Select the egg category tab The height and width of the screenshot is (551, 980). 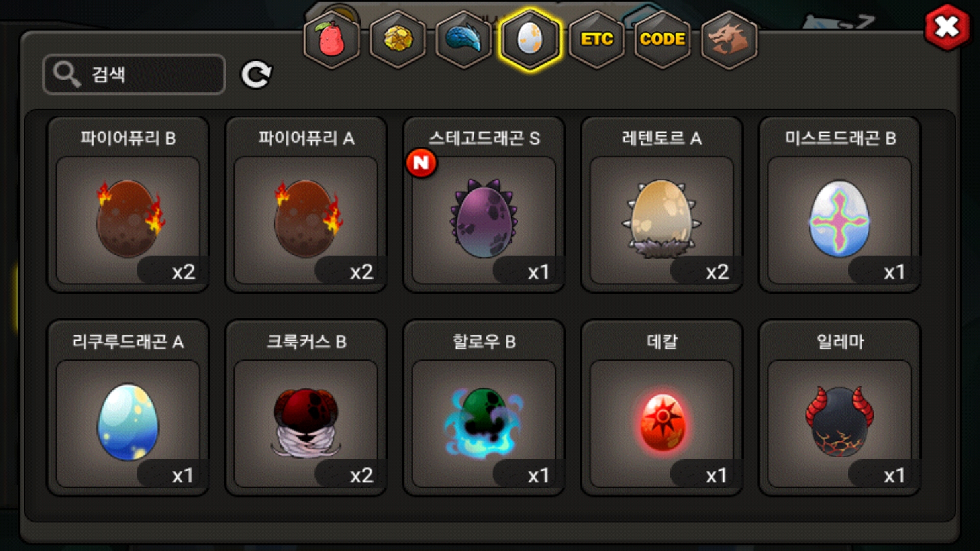click(x=530, y=40)
